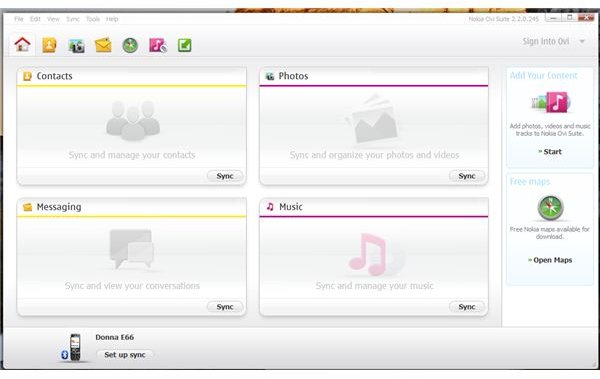
Task: Click 'Sync and manage your music' text
Action: pyautogui.click(x=375, y=286)
